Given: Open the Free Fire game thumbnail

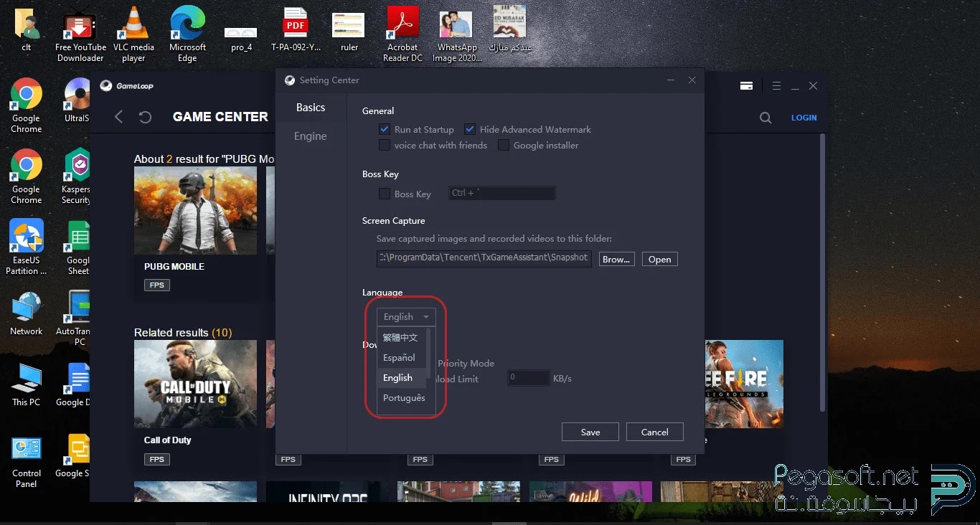Looking at the screenshot, I should [744, 384].
